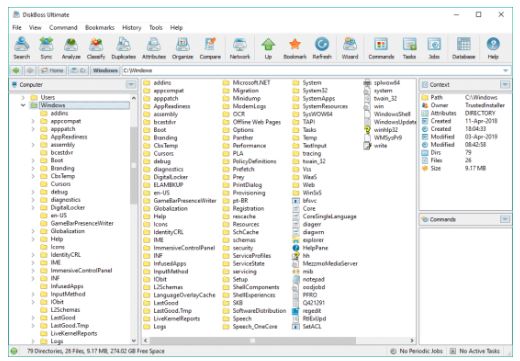
Task: Open the Bookmarks menu
Action: [100, 28]
